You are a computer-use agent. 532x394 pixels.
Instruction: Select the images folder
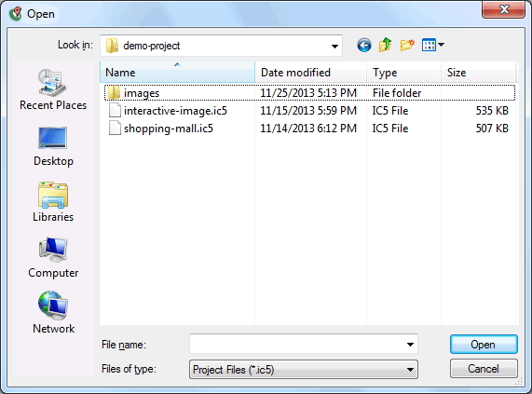(x=309, y=92)
